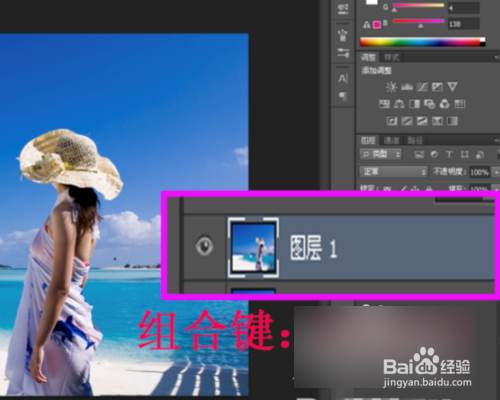Add a Color Lookup adjustment (grid icon)
500x400 pixels.
point(460,104)
